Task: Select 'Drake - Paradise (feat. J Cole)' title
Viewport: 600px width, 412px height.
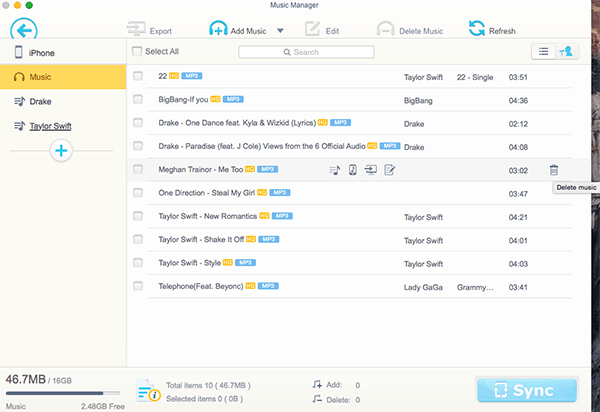Action: pyautogui.click(x=262, y=146)
